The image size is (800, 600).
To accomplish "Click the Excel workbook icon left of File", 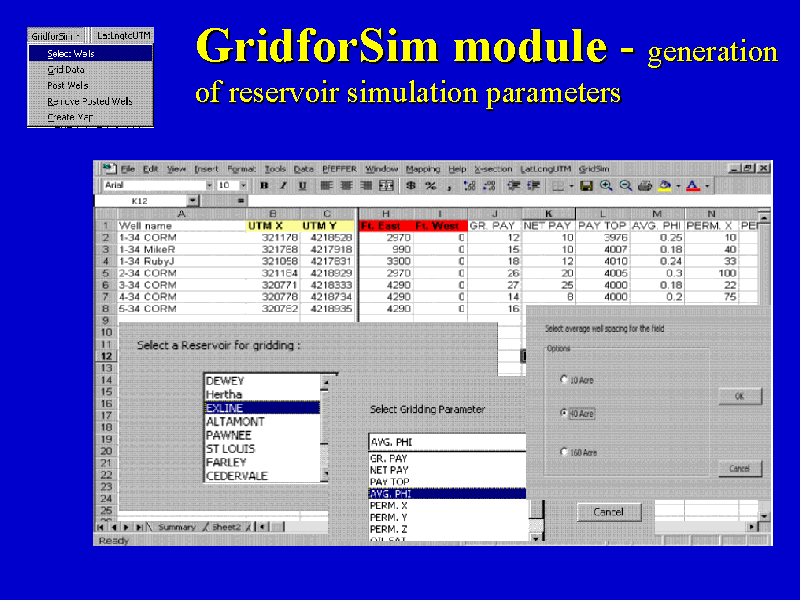I will [109, 169].
